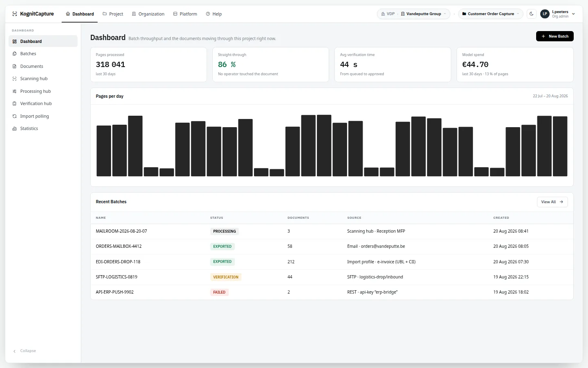Image resolution: width=588 pixels, height=368 pixels.
Task: Expand the l.peeters user menu chevron
Action: pos(573,14)
